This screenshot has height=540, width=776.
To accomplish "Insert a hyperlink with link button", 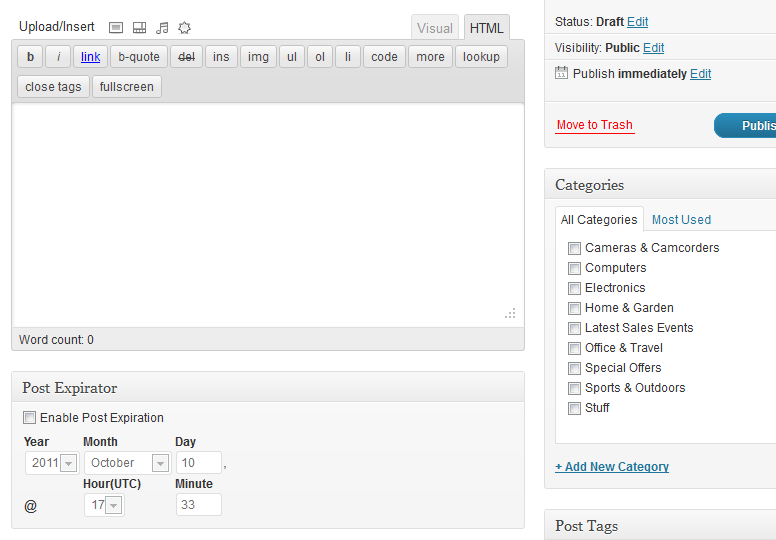I will click(x=91, y=57).
